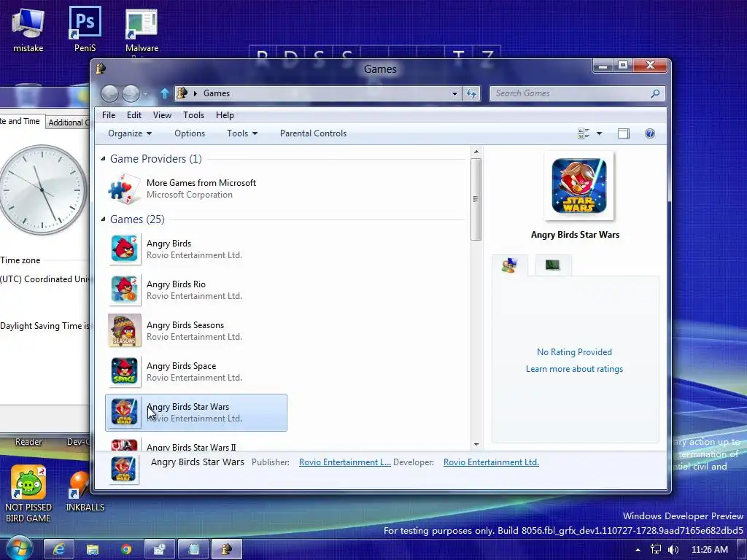Collapse the Game Providers group

coord(104,158)
